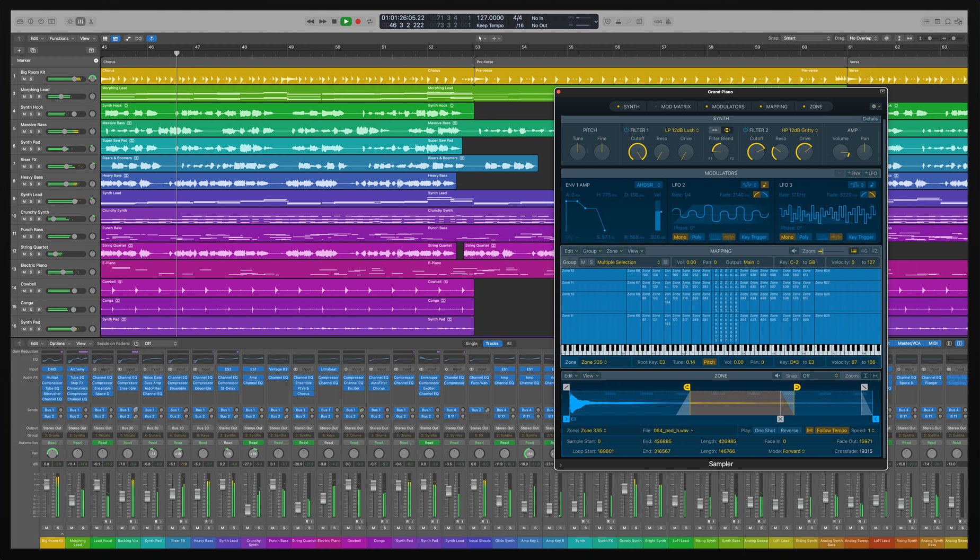Switch Mapping to zone list view icon
The width and height of the screenshot is (980, 560).
[875, 251]
